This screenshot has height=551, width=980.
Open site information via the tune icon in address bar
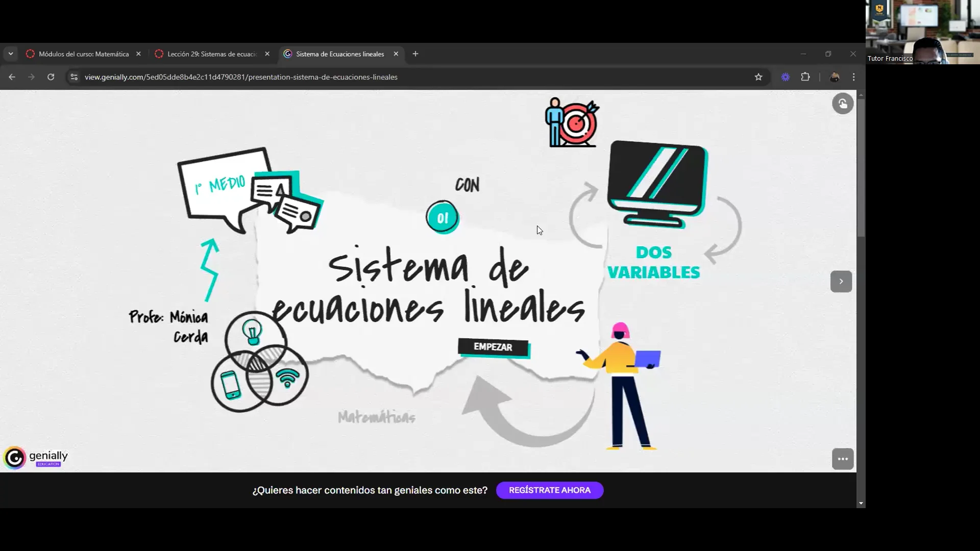[73, 77]
